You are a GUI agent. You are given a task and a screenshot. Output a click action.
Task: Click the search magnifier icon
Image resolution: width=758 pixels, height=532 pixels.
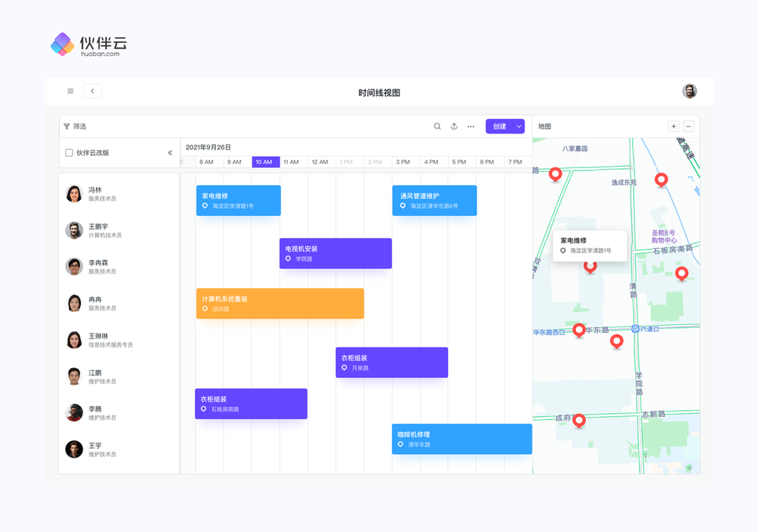click(437, 127)
